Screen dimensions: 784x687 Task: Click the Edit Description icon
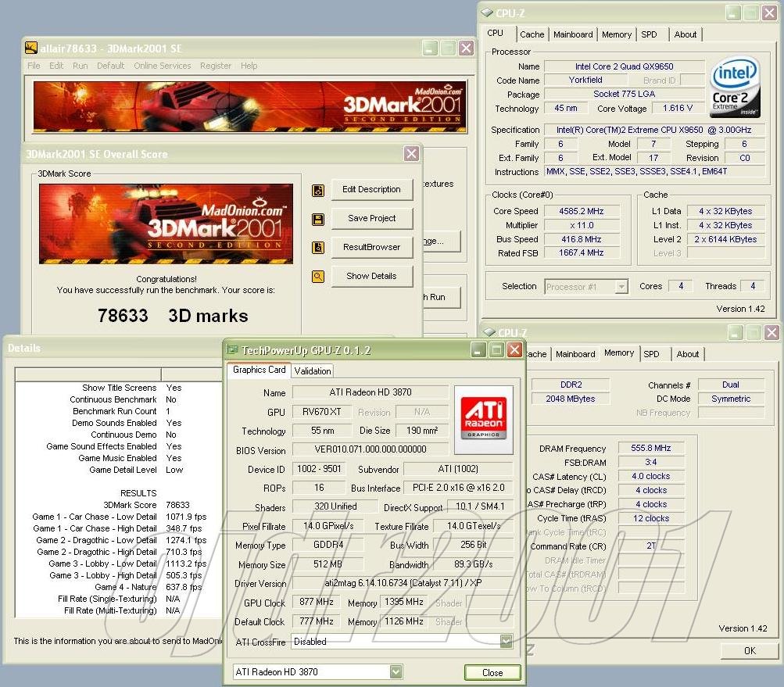click(318, 190)
